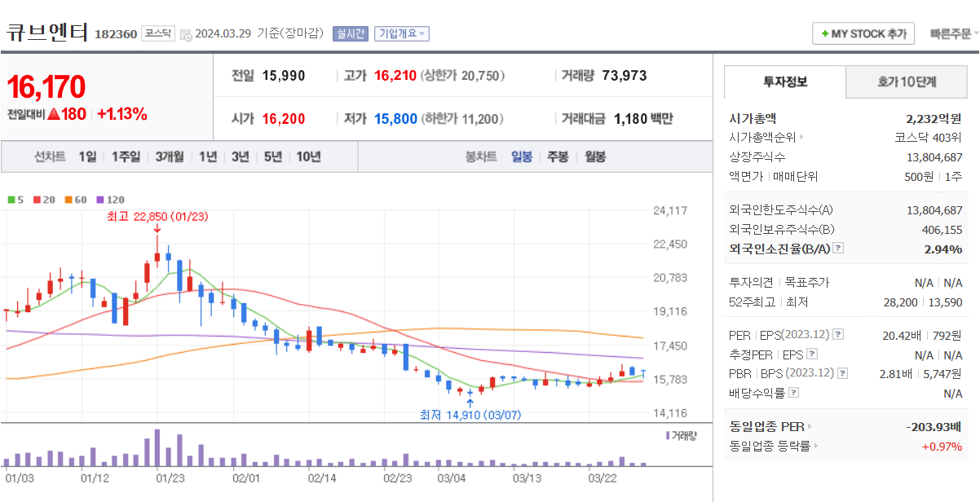Select the 주봉 weekly candle chart
Image resolution: width=980 pixels, height=502 pixels.
click(558, 156)
